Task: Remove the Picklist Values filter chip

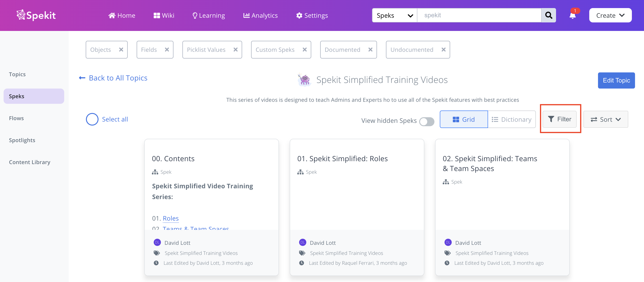Action: [x=236, y=50]
